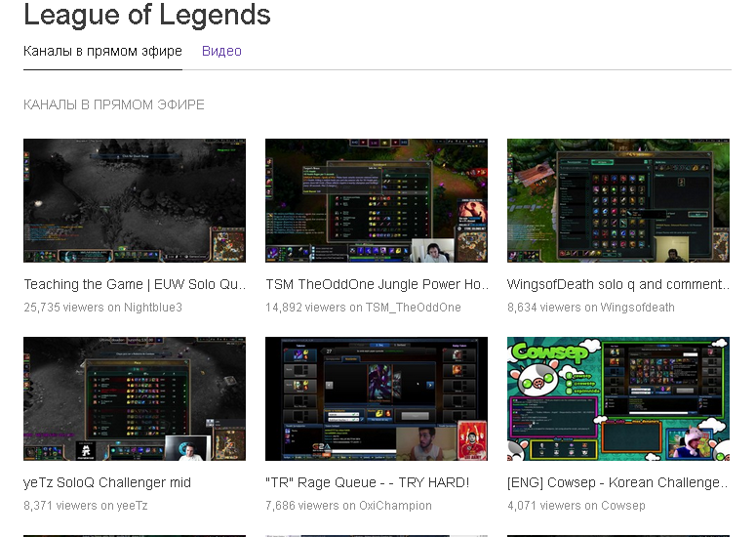This screenshot has height=537, width=756.
Task: Click the "TR" Rage Queue TRY HARD title
Action: 368,483
